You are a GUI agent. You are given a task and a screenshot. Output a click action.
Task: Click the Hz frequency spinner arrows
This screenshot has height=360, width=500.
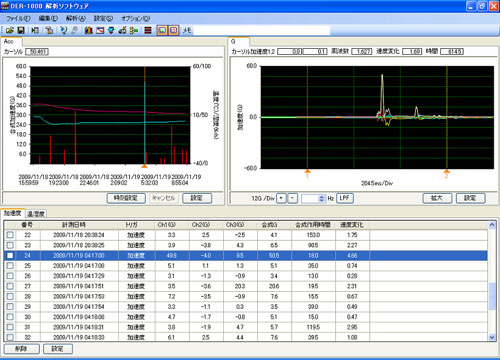point(321,198)
